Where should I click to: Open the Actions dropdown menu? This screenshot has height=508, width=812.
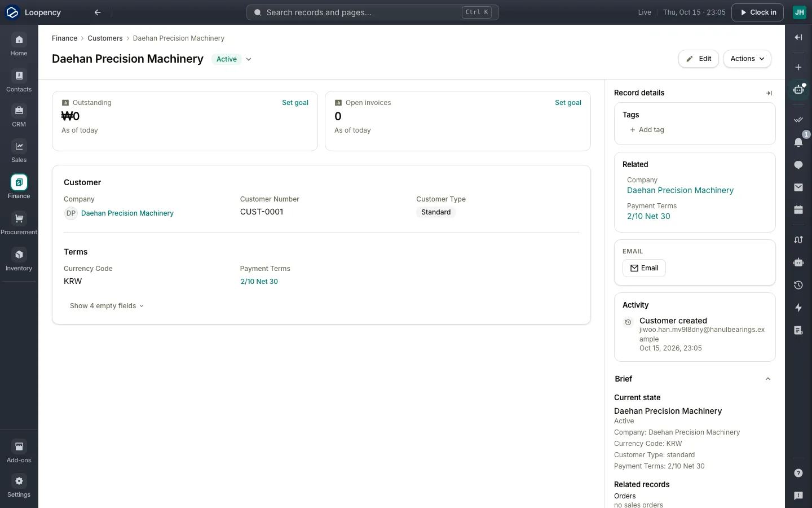click(747, 59)
